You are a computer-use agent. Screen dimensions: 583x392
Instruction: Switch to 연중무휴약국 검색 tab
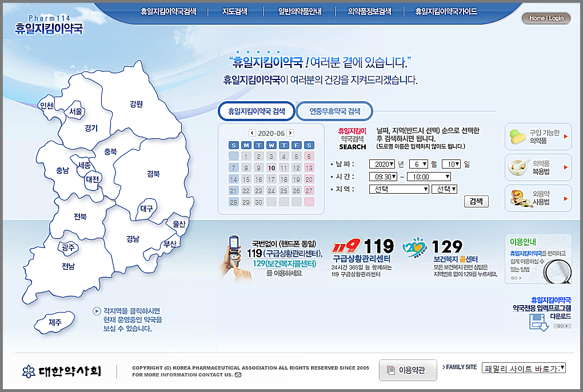[334, 111]
